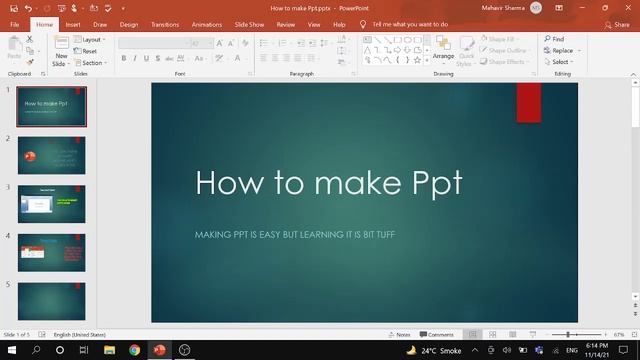Open Windows Start menu

click(x=12, y=350)
